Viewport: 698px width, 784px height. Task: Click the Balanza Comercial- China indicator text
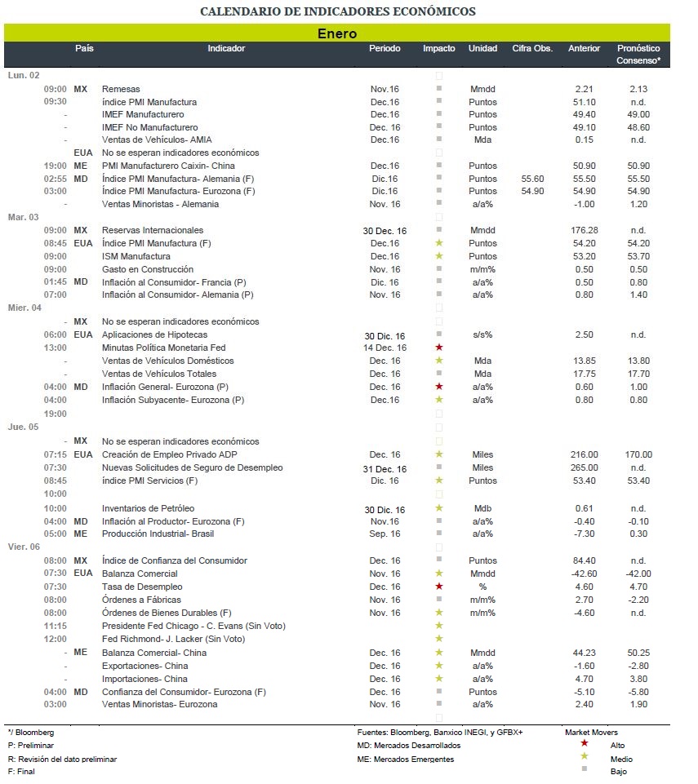[153, 653]
